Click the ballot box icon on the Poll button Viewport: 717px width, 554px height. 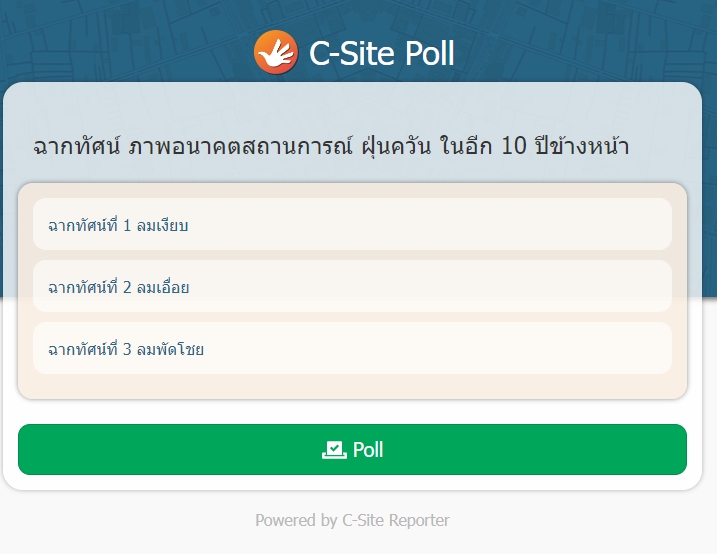point(334,450)
